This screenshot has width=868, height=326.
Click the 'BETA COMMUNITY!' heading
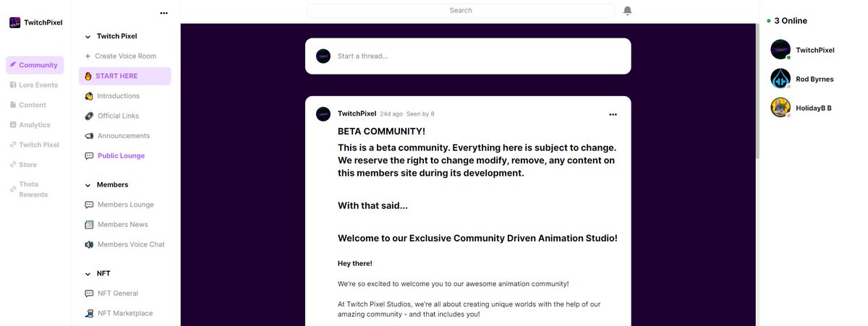click(x=381, y=131)
